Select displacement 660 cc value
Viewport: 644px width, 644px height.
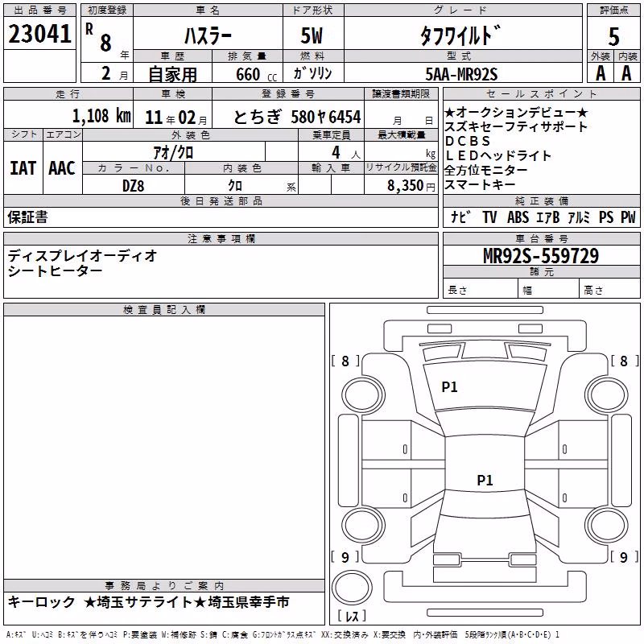pyautogui.click(x=256, y=74)
